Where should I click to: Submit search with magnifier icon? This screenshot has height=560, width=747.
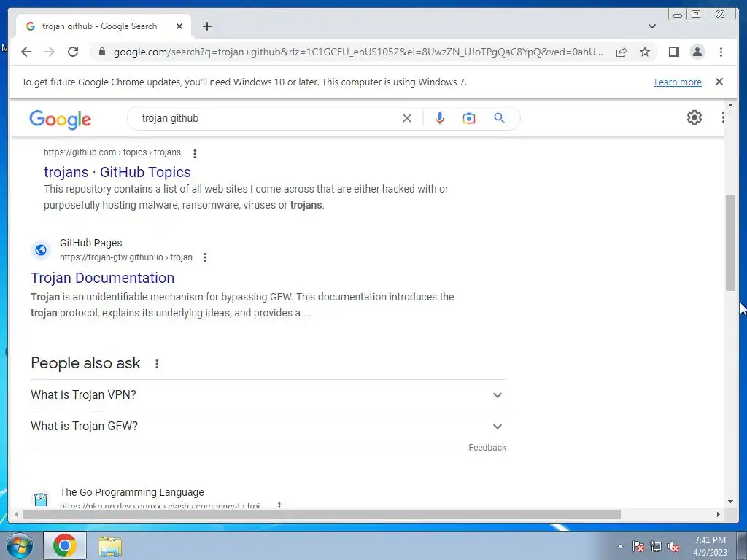tap(499, 118)
